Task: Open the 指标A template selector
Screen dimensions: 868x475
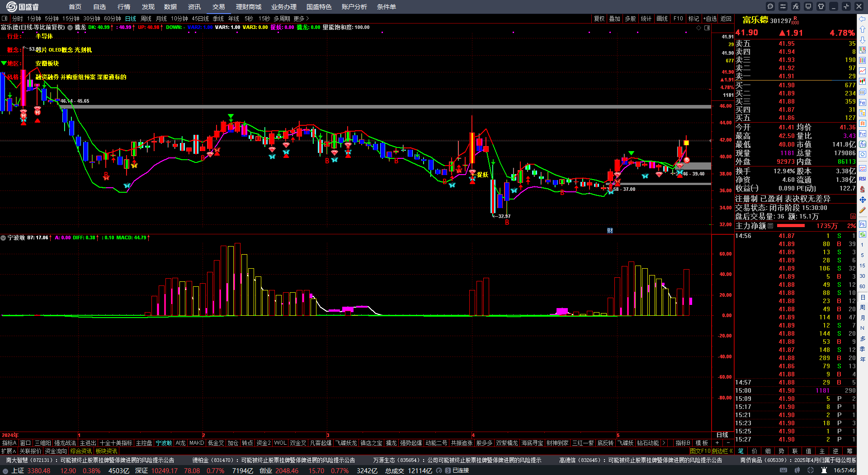Action: [9, 443]
